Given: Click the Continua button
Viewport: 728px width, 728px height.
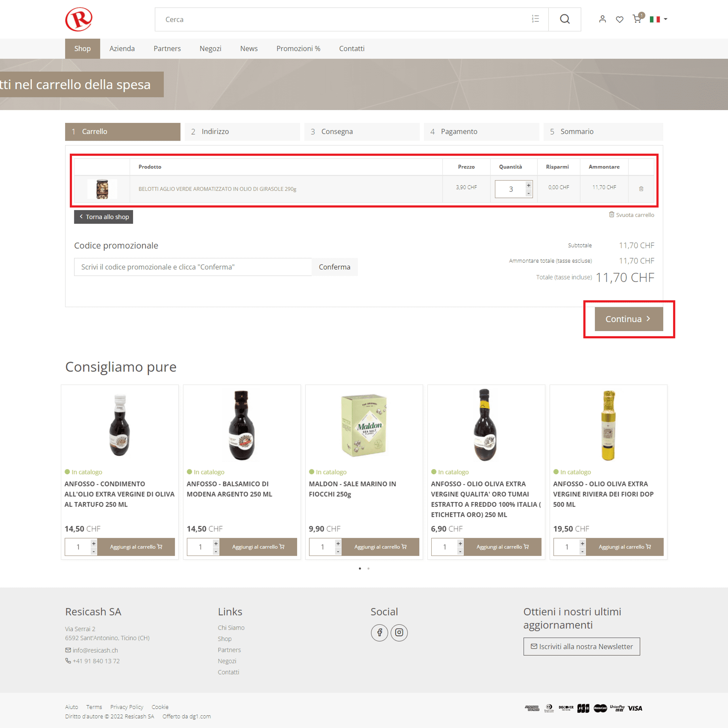Looking at the screenshot, I should (x=629, y=319).
